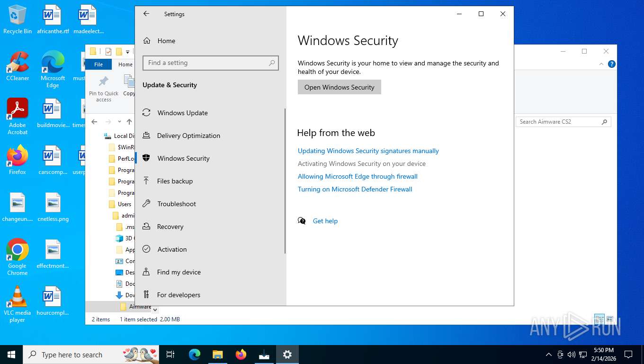Open Firefox from taskbar
Screen dimensions: 644x364
coord(241,355)
